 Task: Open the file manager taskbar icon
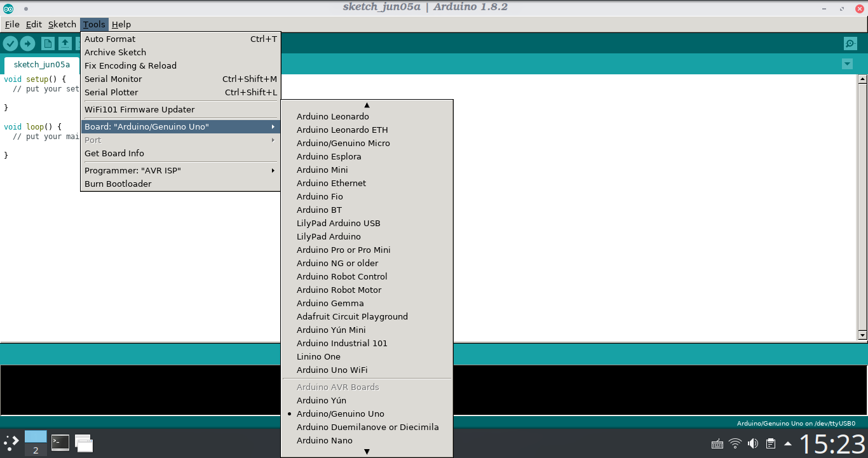click(x=84, y=442)
